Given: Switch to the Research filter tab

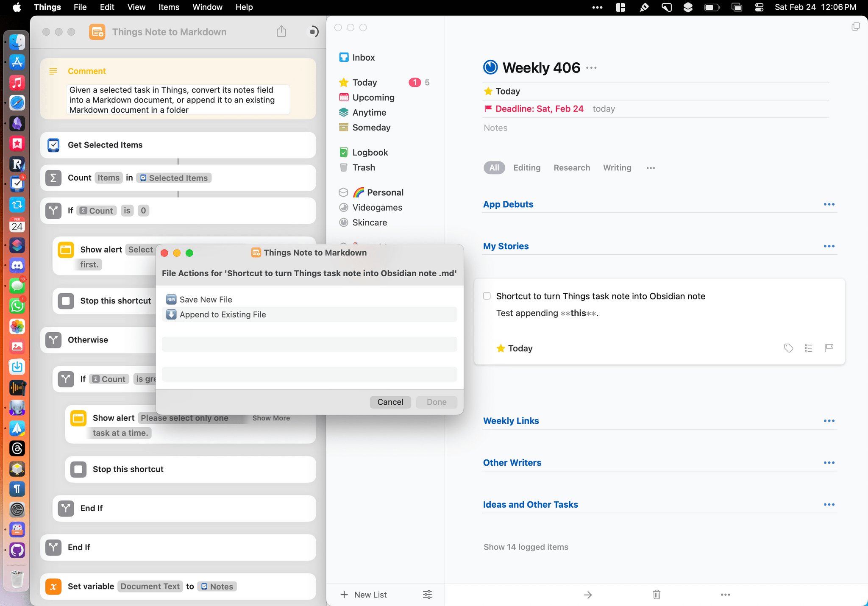Looking at the screenshot, I should pyautogui.click(x=571, y=167).
